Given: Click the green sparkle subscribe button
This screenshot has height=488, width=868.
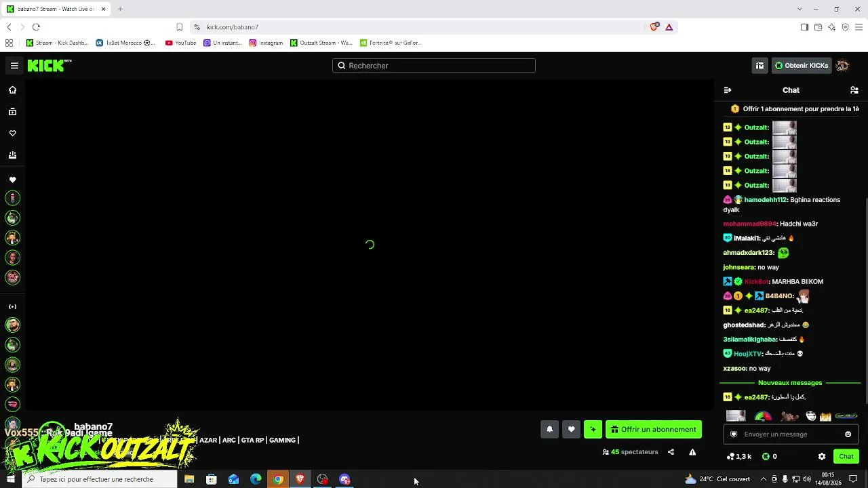Looking at the screenshot, I should pos(593,429).
